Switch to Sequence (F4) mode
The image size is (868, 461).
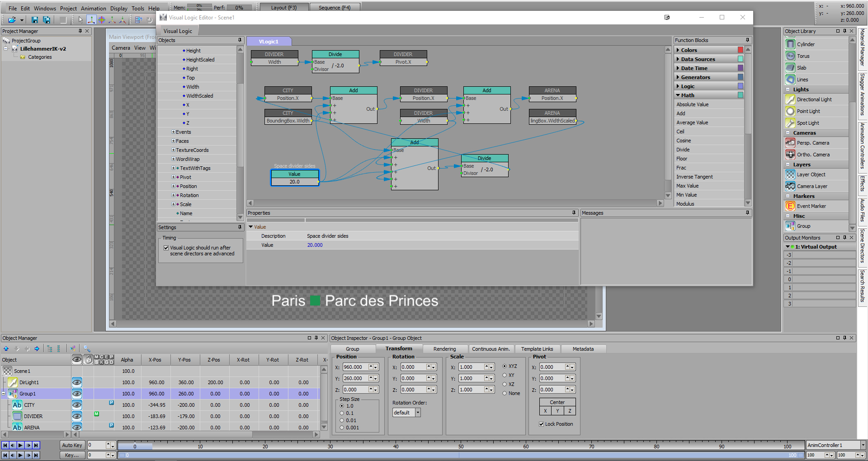click(335, 7)
